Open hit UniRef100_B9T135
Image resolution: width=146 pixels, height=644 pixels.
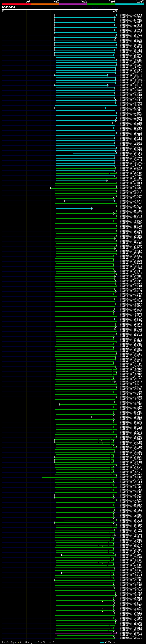[x=131, y=17]
